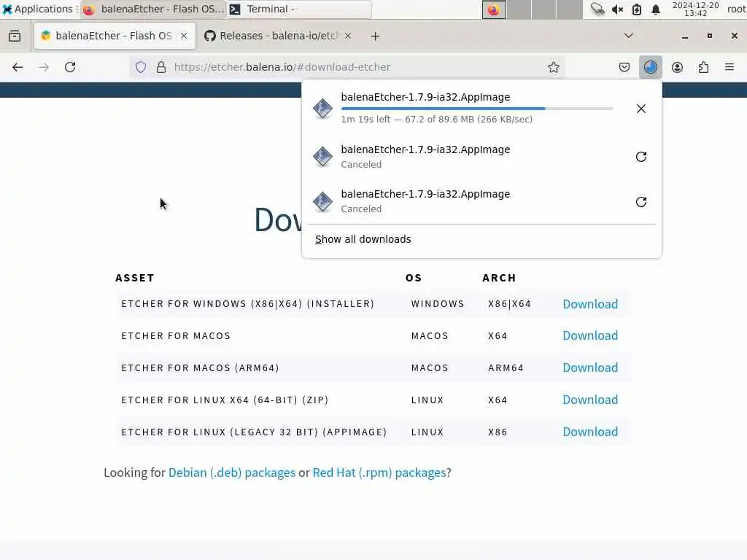This screenshot has height=560, width=747.
Task: Open the network status tray icon
Action: (x=597, y=9)
